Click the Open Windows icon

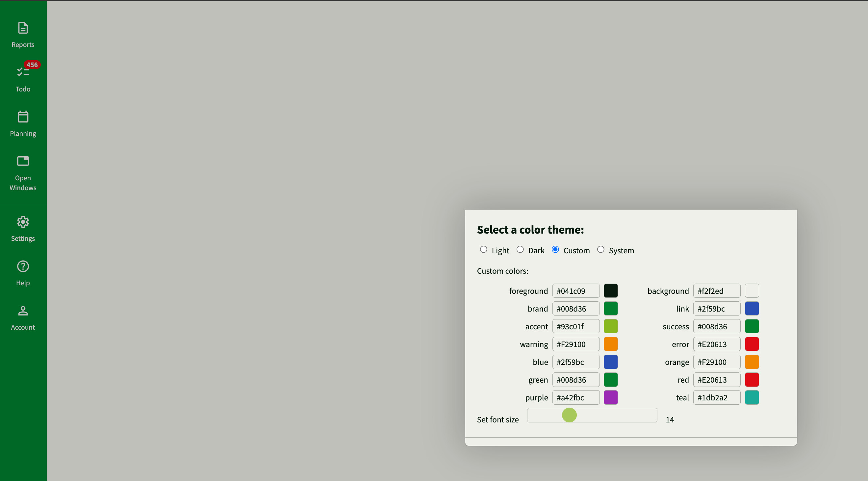coord(23,161)
